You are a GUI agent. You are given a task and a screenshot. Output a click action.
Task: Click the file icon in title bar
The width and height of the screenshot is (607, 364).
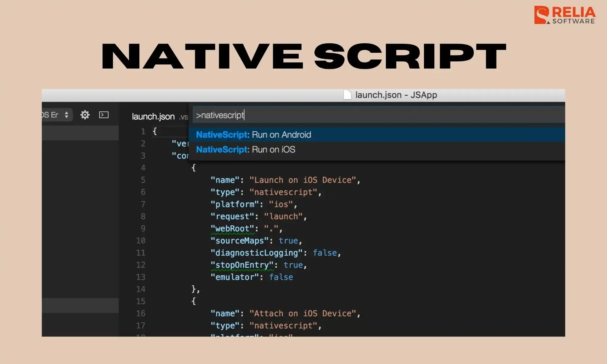tap(347, 95)
